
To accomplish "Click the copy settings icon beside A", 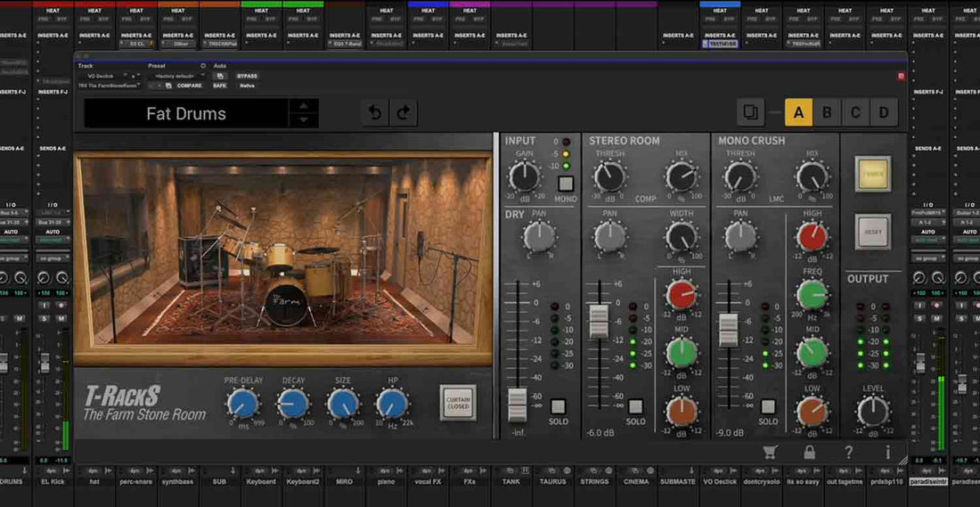I will (x=751, y=112).
